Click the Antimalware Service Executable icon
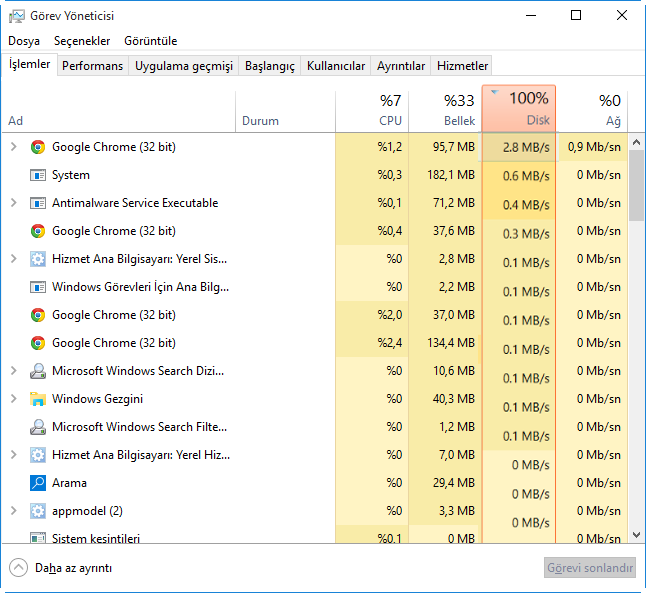The height and width of the screenshot is (593, 646). point(38,203)
